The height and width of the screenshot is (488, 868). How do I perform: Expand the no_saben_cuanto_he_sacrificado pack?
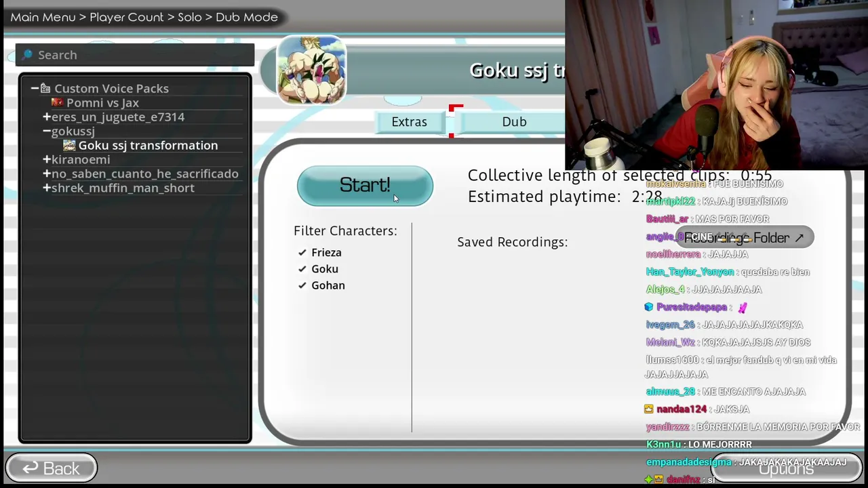click(47, 174)
